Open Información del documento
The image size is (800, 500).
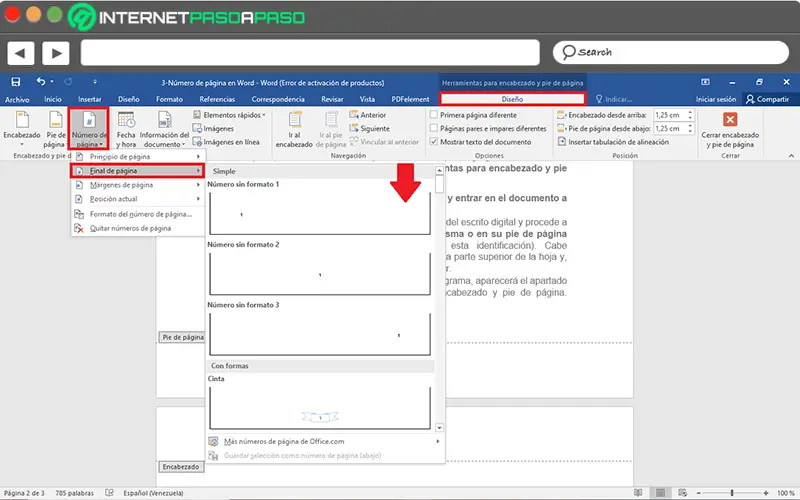click(164, 129)
